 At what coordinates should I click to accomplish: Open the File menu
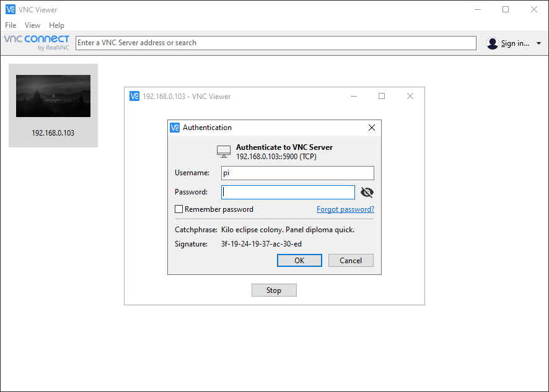(11, 25)
